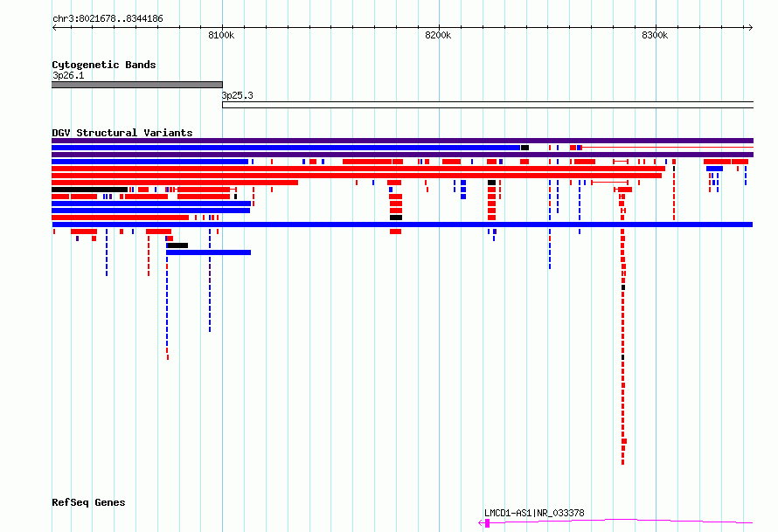
Task: Click the black segment ending the long blue variant
Action: coord(525,148)
